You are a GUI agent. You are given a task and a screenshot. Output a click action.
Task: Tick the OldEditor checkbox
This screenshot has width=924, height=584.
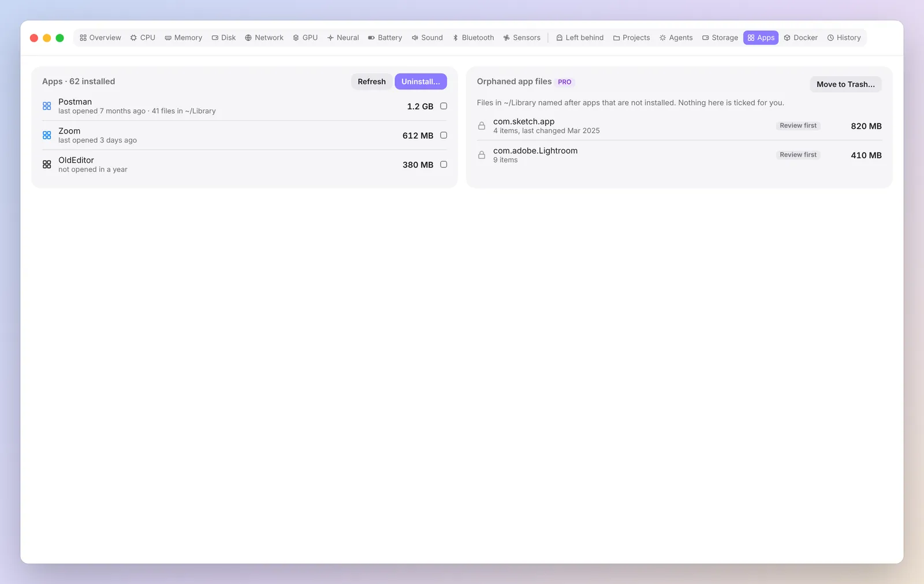[x=444, y=165]
